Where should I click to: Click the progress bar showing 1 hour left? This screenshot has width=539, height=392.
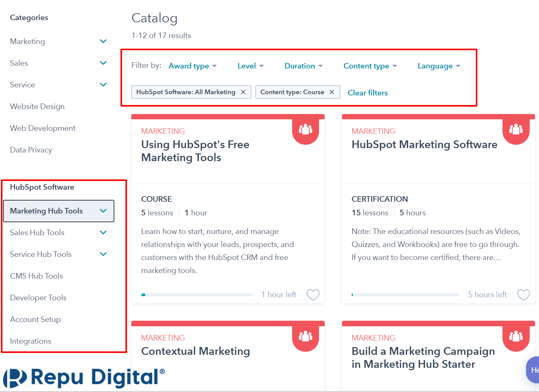(197, 295)
